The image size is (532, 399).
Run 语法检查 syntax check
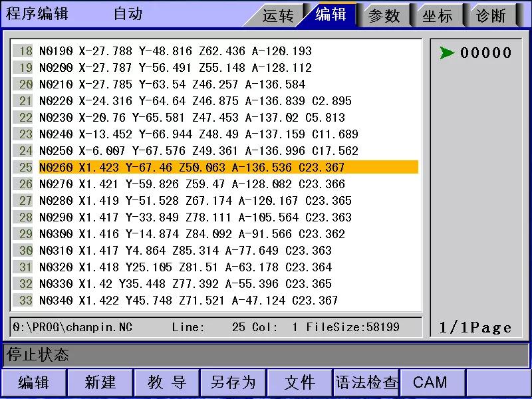[366, 382]
